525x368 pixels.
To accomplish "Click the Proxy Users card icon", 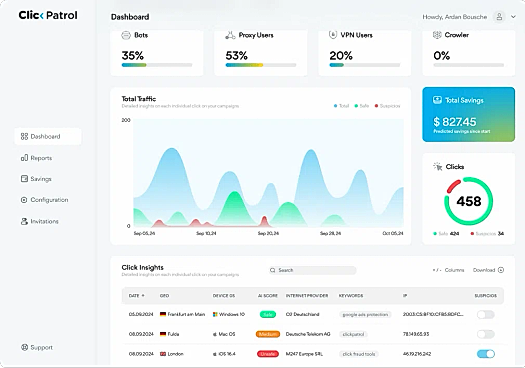I will pos(230,35).
